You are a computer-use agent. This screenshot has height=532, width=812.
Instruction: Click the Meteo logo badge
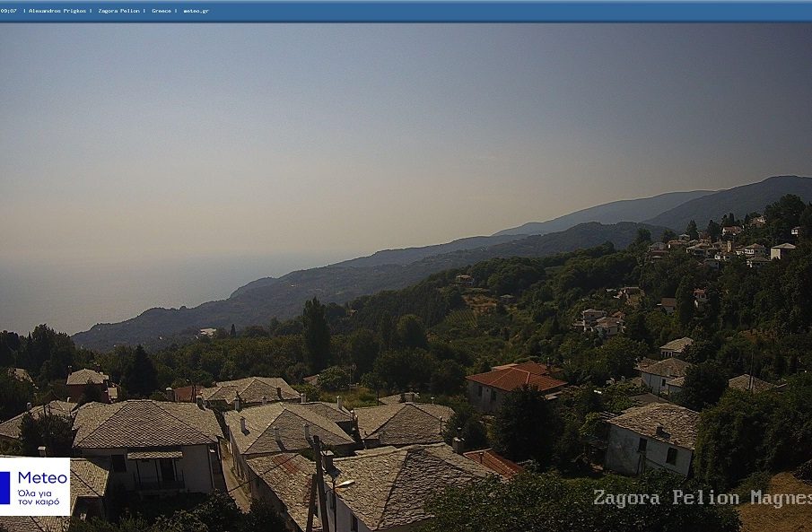coord(34,486)
